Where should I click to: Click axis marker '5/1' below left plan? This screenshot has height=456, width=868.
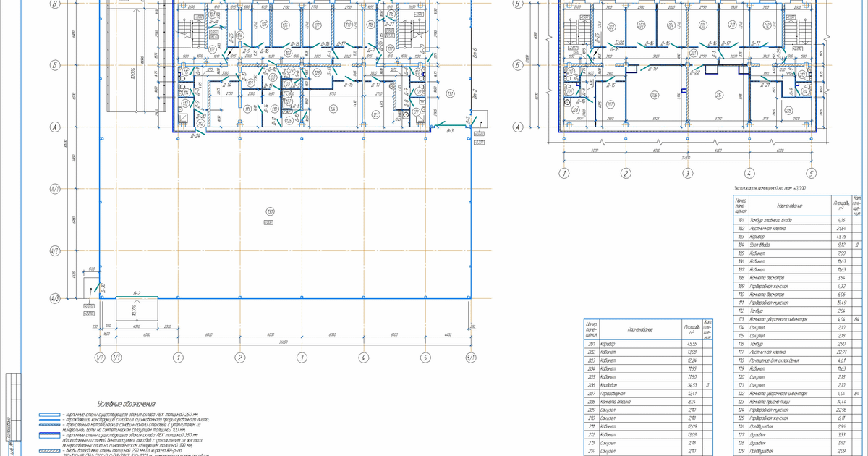pos(471,357)
